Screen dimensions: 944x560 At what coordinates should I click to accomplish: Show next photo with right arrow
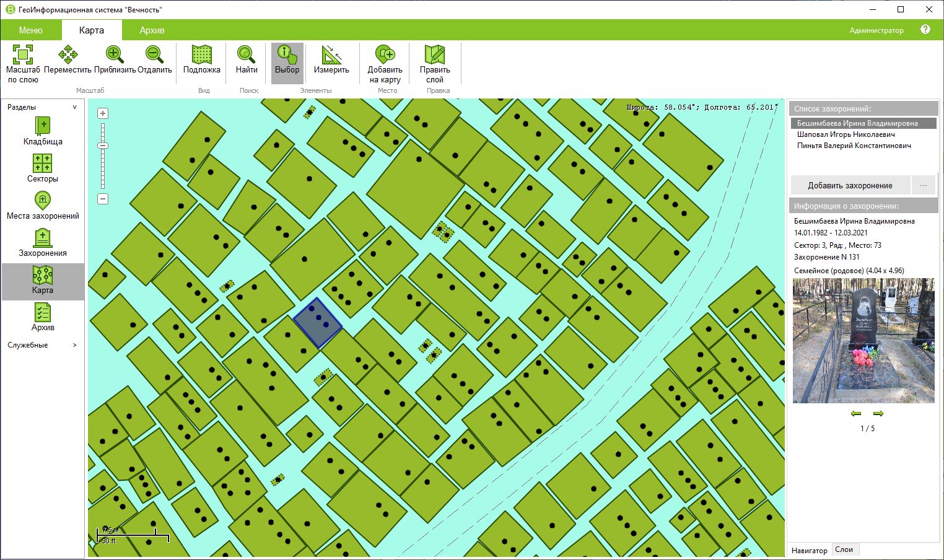(x=878, y=413)
